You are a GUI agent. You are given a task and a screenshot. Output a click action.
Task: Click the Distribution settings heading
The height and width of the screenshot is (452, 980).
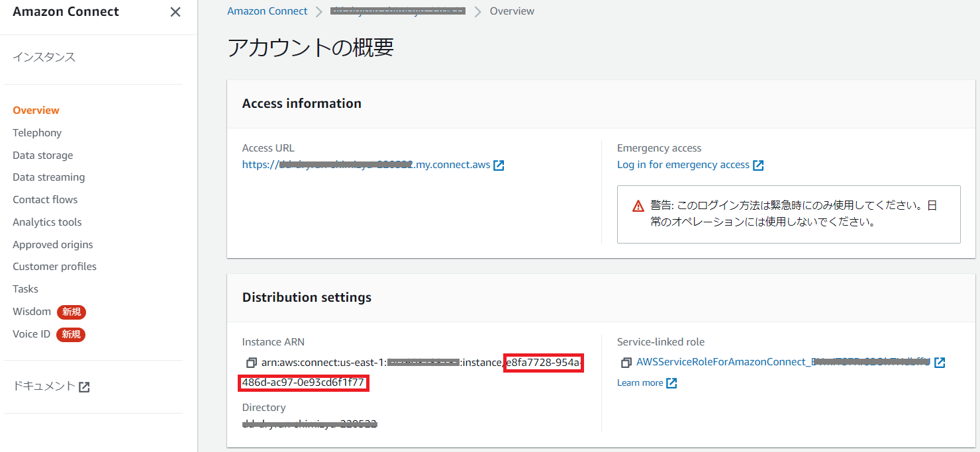tap(307, 298)
